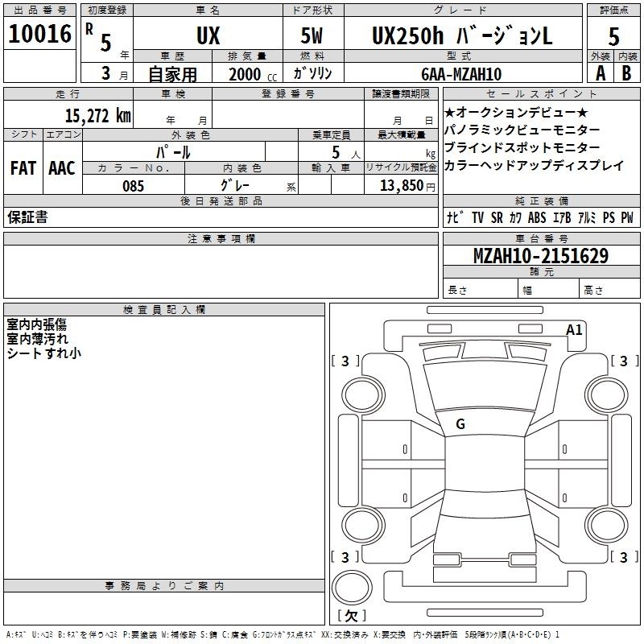The height and width of the screenshot is (644, 644).
Task: Click the inspector note シートすれ小
Action: click(x=43, y=353)
